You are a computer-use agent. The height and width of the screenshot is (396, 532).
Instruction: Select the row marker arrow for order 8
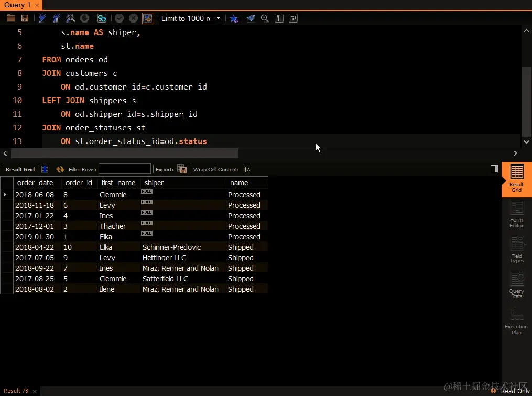coord(5,195)
